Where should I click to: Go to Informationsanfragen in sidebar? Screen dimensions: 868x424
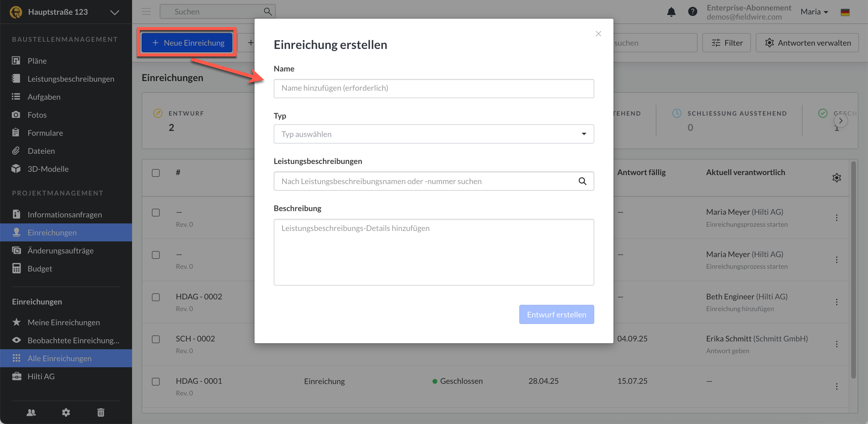click(65, 214)
